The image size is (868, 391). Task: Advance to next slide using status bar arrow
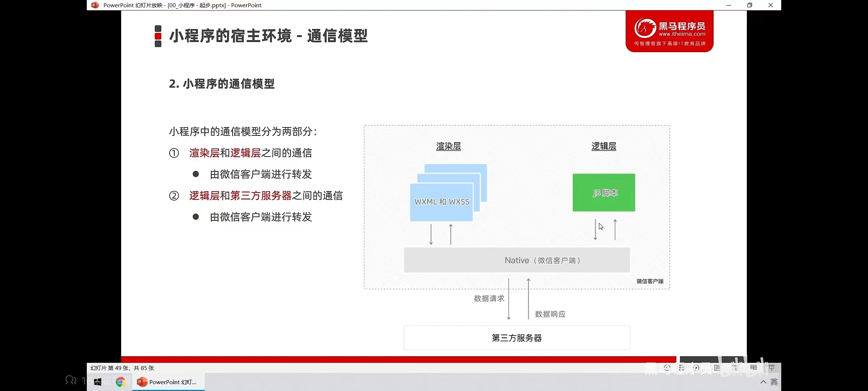point(696,368)
